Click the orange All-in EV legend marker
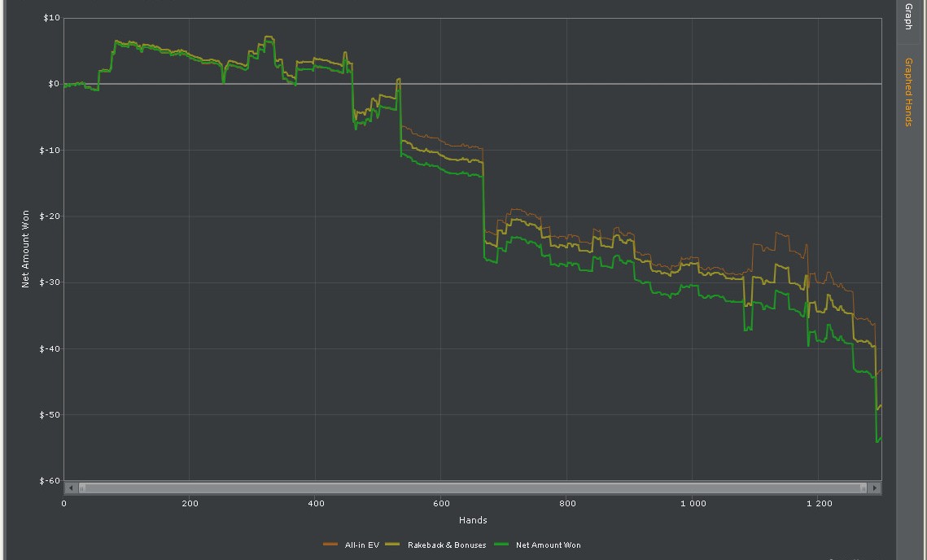 tap(330, 545)
